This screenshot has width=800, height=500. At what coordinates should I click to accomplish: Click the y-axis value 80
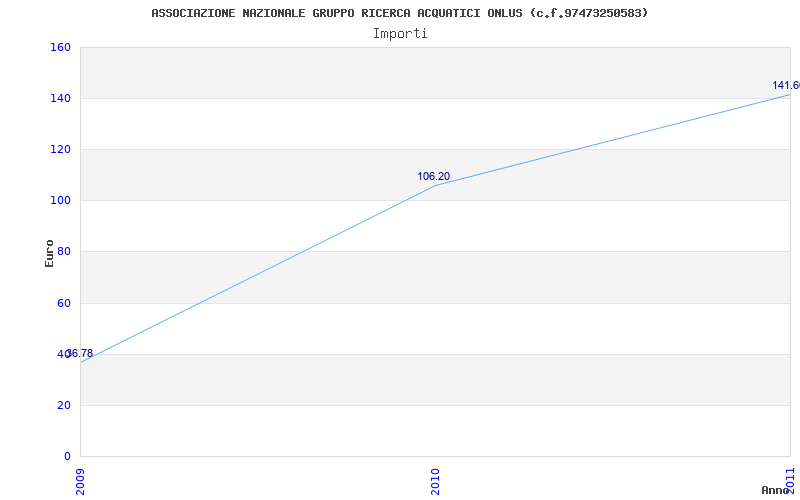click(x=64, y=252)
